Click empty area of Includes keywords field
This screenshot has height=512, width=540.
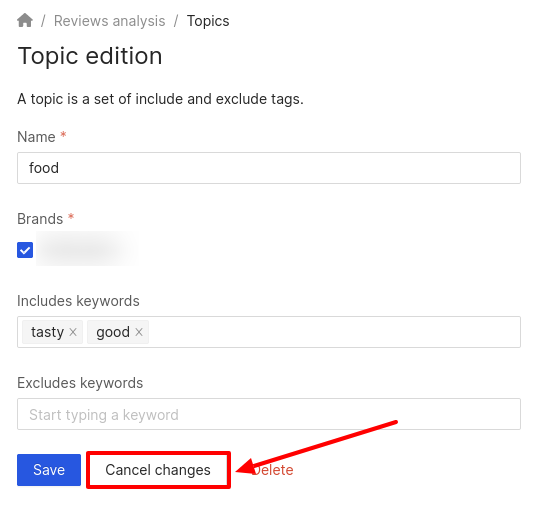[x=334, y=332]
